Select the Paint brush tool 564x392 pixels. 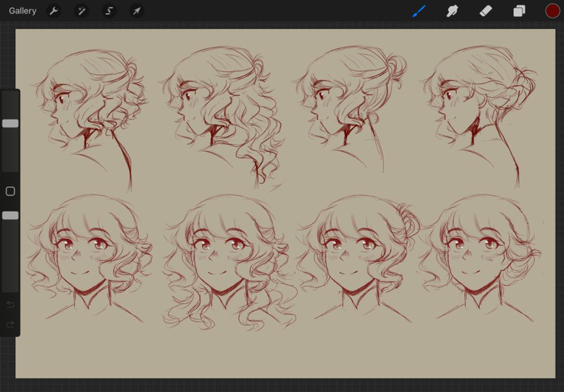coord(419,11)
